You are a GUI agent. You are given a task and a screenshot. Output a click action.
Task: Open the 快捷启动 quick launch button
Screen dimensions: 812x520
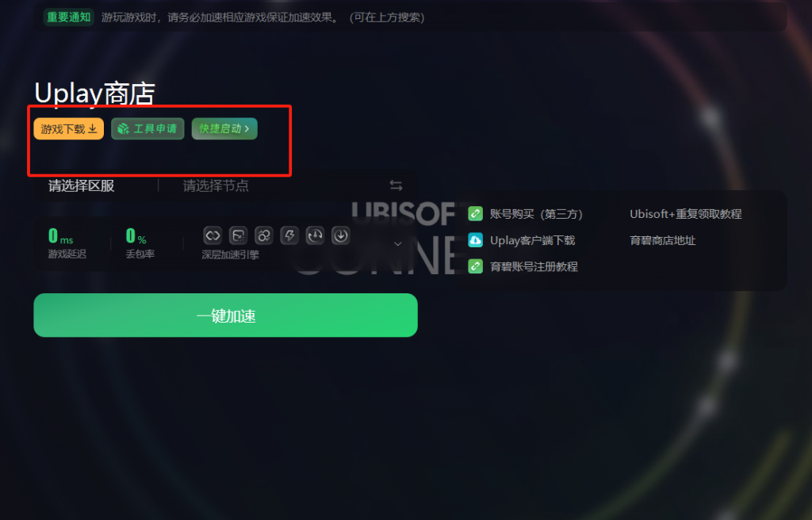tap(224, 129)
